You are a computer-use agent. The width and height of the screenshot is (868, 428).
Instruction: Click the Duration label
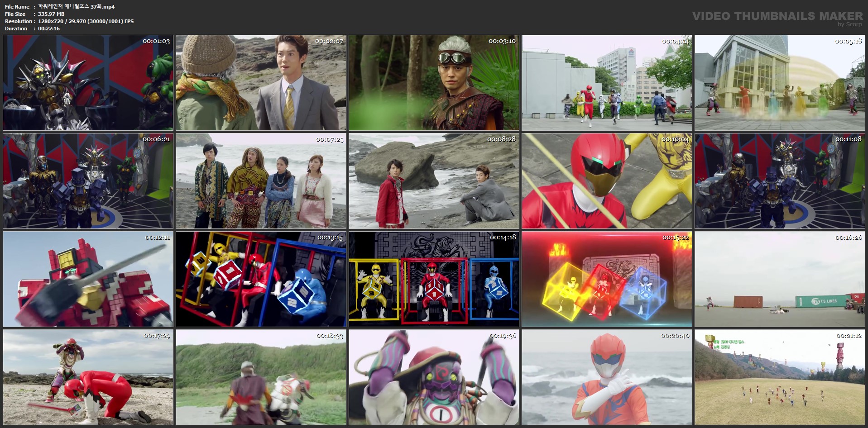click(x=16, y=29)
